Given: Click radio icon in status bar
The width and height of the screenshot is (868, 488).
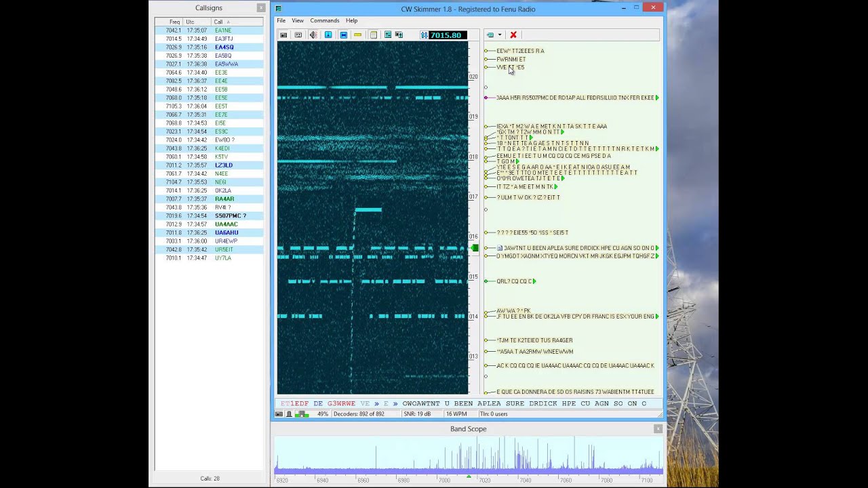Looking at the screenshot, I should (279, 414).
